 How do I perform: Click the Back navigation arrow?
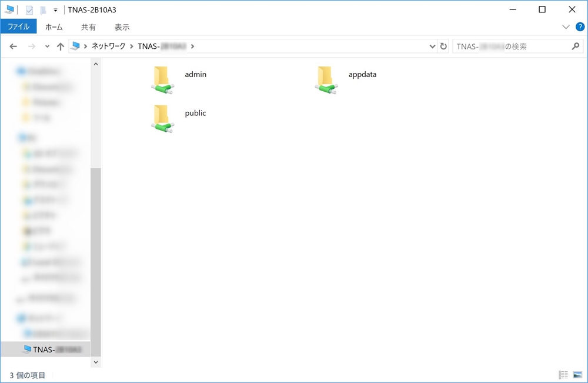[14, 46]
